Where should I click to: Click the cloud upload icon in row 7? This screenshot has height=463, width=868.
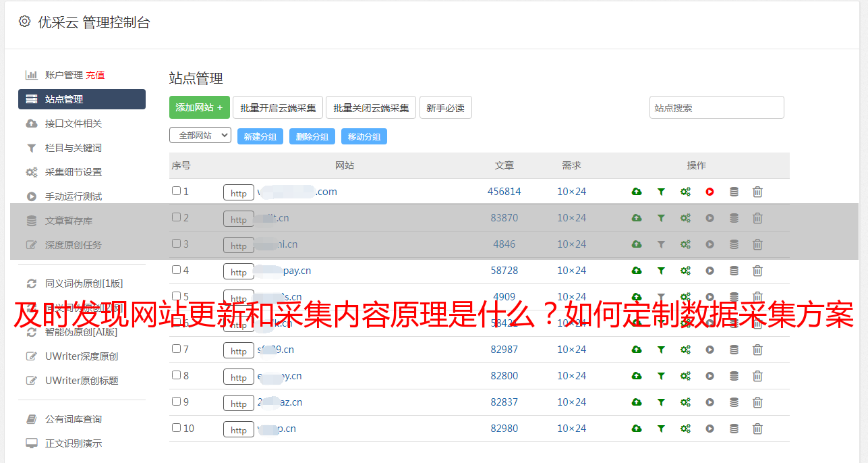(637, 350)
